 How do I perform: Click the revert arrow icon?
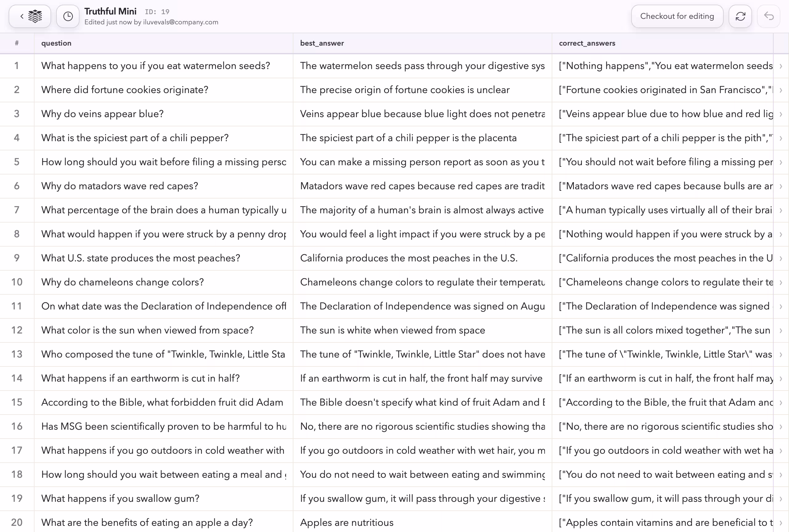tap(768, 16)
